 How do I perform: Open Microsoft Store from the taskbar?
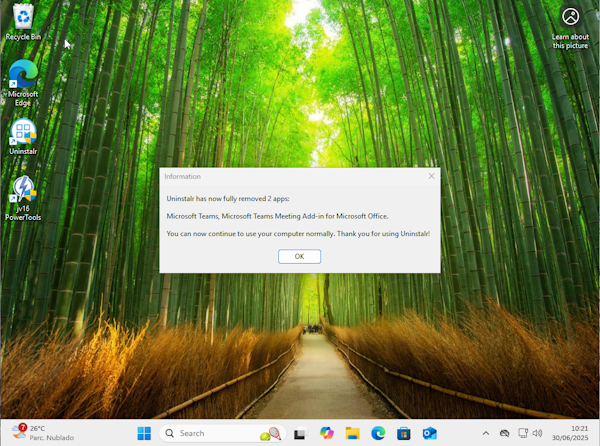click(x=404, y=433)
